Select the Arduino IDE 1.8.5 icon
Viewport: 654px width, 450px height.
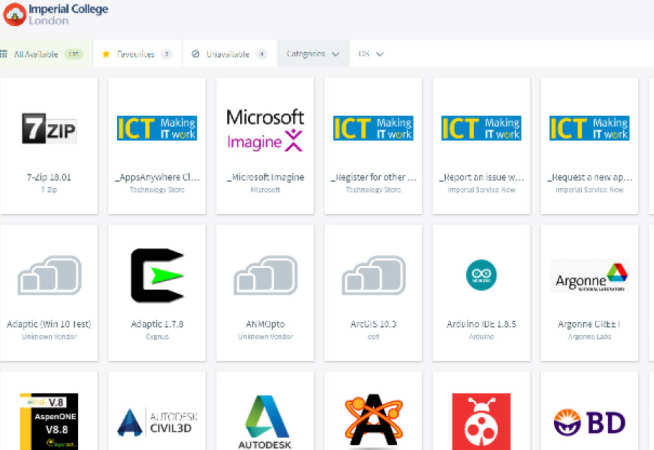click(x=481, y=275)
